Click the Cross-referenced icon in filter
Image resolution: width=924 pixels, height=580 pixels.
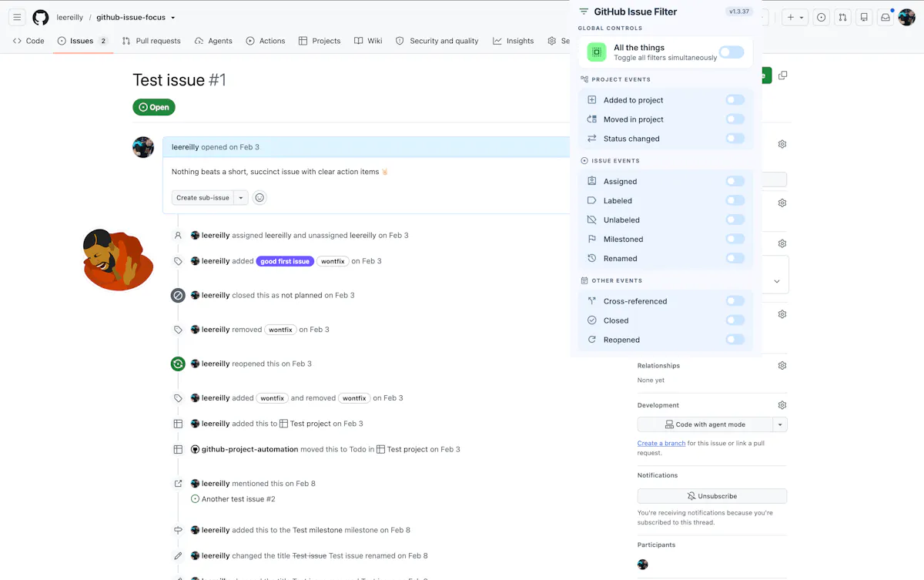click(x=592, y=301)
